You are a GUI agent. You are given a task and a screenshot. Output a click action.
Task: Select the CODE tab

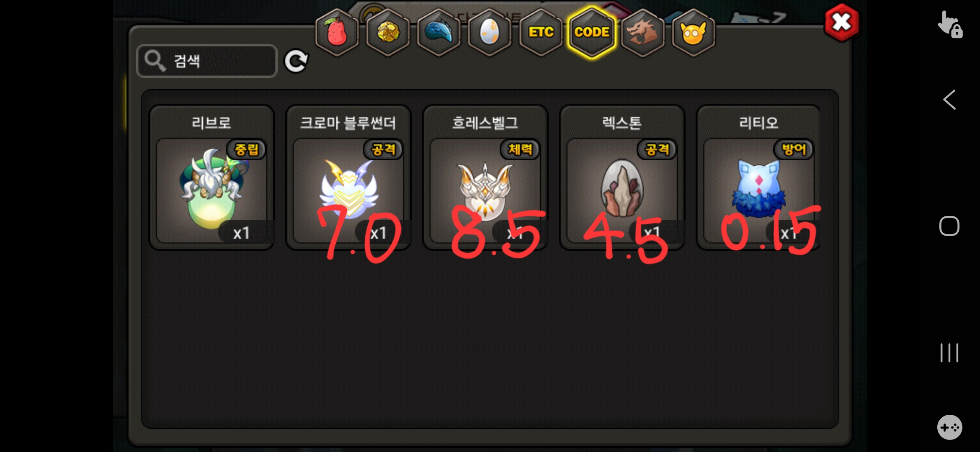pyautogui.click(x=591, y=32)
